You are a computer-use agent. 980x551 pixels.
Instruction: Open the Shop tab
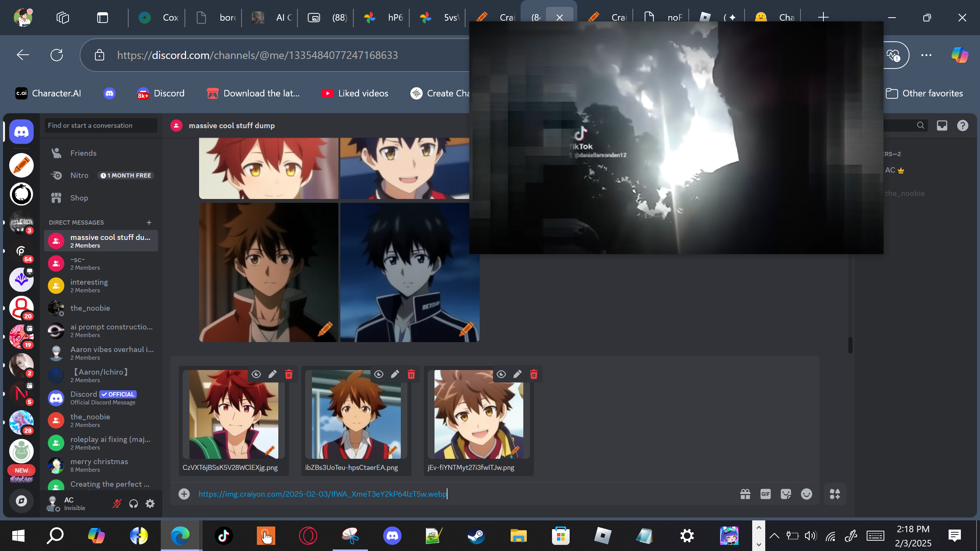(79, 198)
